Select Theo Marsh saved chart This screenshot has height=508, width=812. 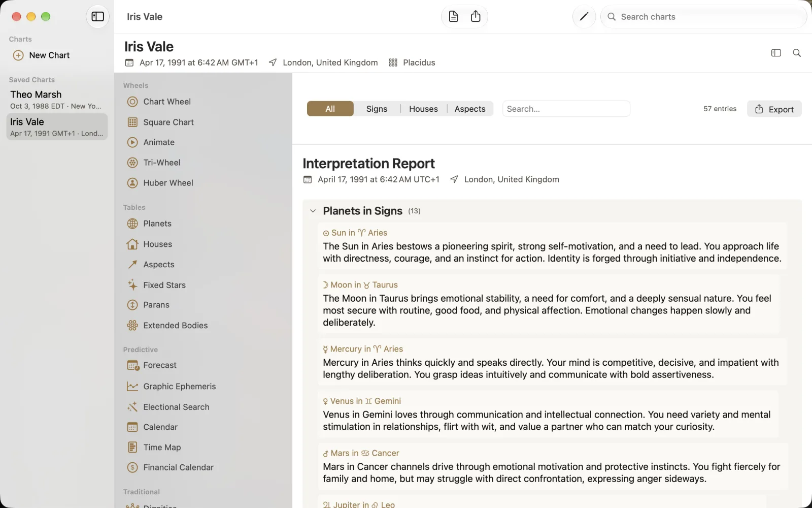coord(57,100)
